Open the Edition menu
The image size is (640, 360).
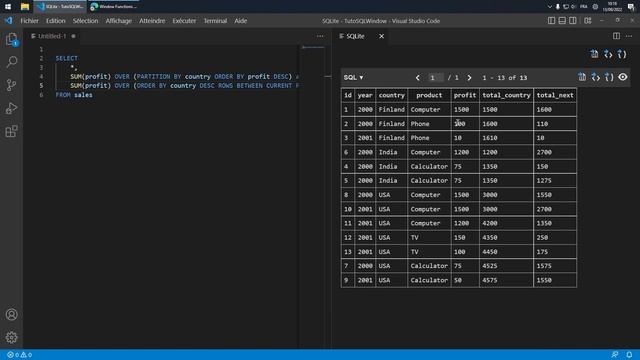coord(56,21)
